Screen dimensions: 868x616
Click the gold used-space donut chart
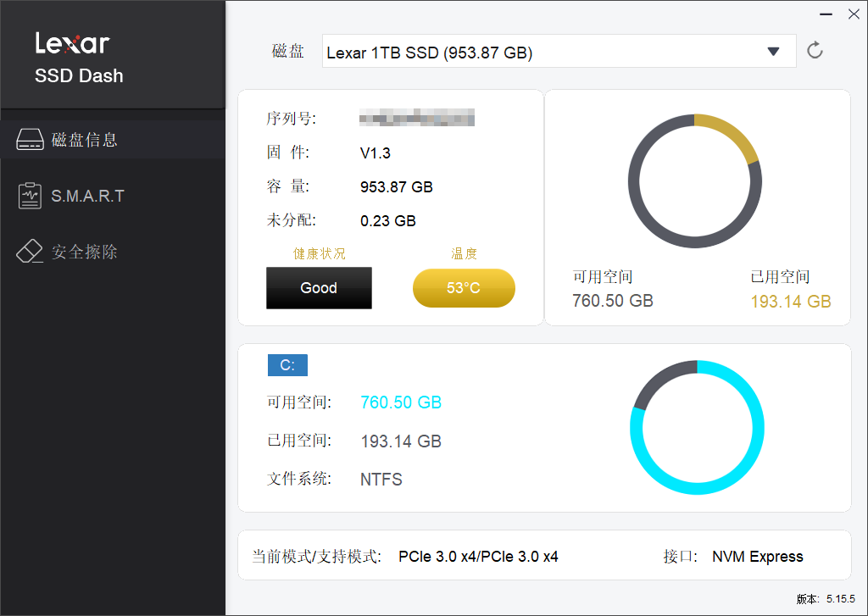click(x=695, y=181)
